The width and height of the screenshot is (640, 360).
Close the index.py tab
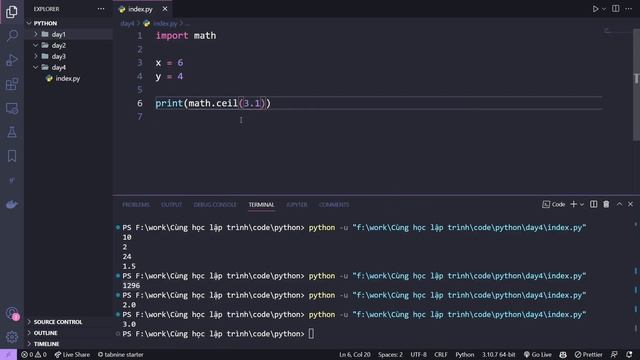point(165,9)
